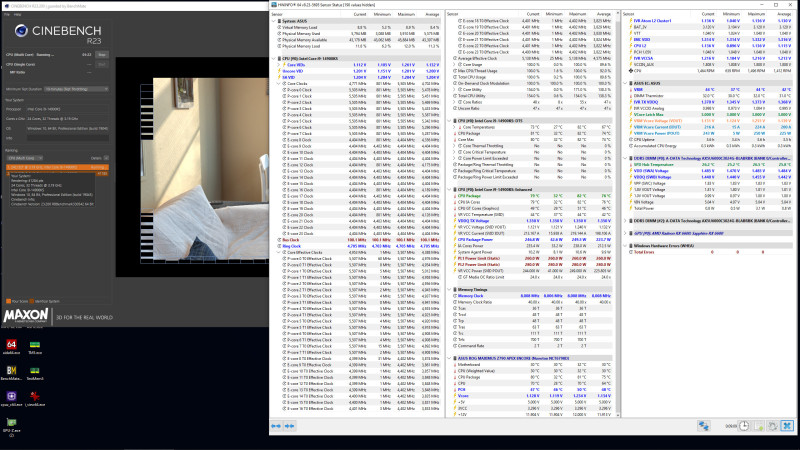Toggle the Details checkbox in Ranking
800x450 pixels.
click(106, 158)
